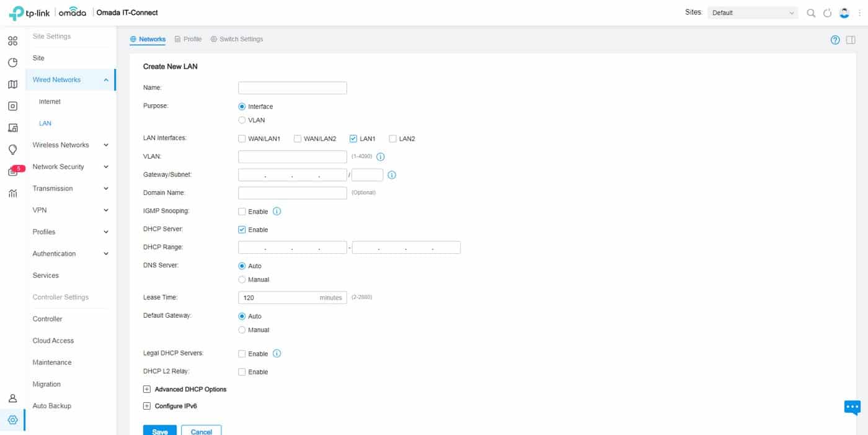Image resolution: width=868 pixels, height=435 pixels.
Task: Open the blue help question mark icon
Action: 835,40
